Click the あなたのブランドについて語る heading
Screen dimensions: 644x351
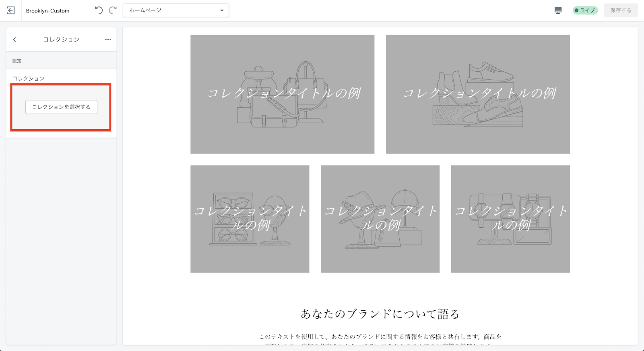380,314
